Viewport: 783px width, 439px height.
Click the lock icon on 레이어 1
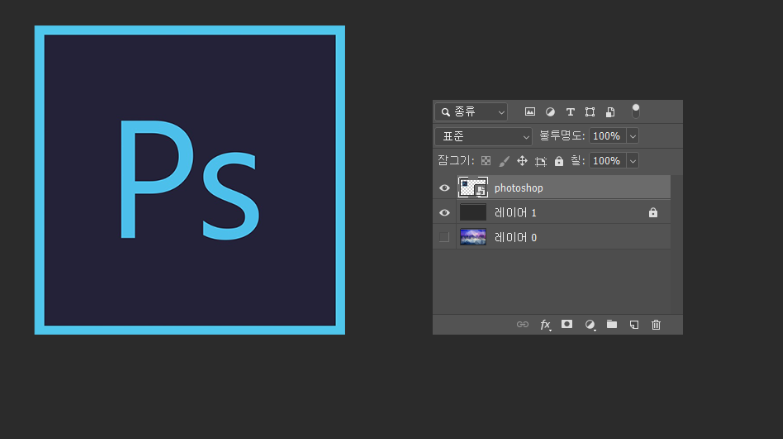653,213
